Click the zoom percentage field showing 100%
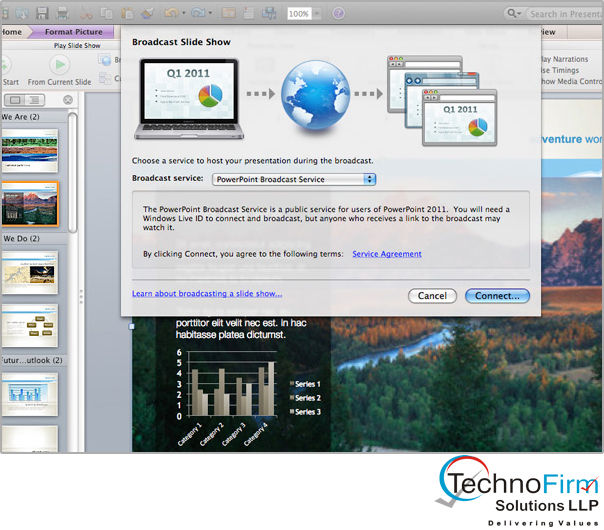 coord(299,14)
